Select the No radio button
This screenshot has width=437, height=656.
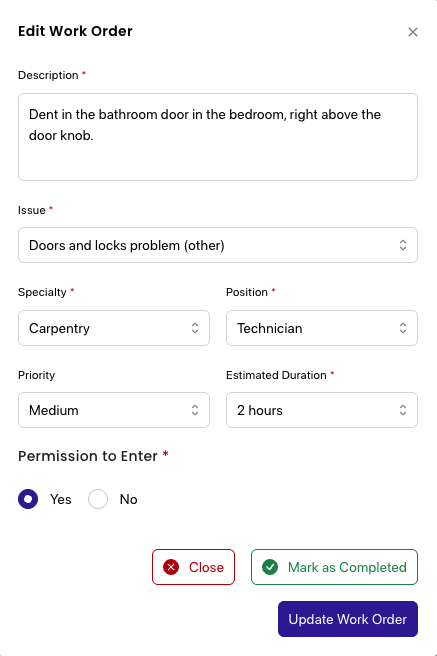[98, 499]
